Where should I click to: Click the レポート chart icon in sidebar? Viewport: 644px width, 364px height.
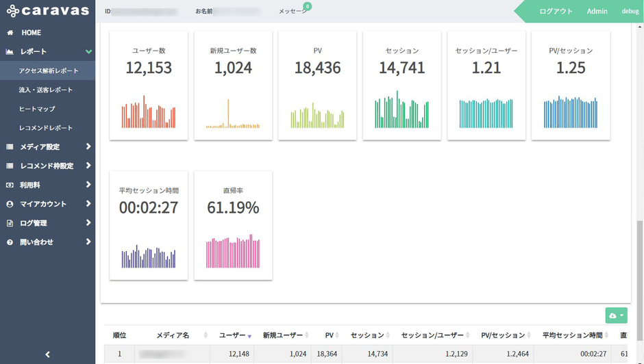(x=10, y=52)
